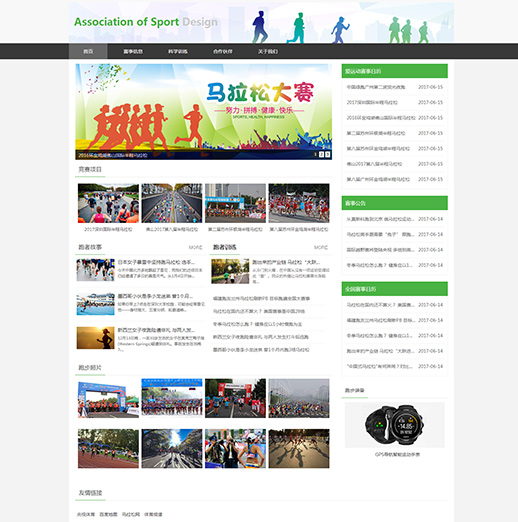Click MORE beside the runner stories heading

point(195,247)
